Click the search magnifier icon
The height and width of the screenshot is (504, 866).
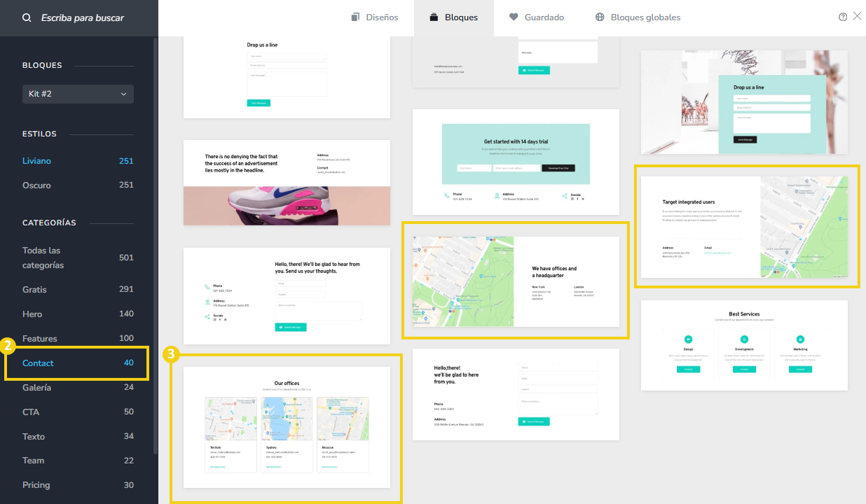tap(27, 17)
